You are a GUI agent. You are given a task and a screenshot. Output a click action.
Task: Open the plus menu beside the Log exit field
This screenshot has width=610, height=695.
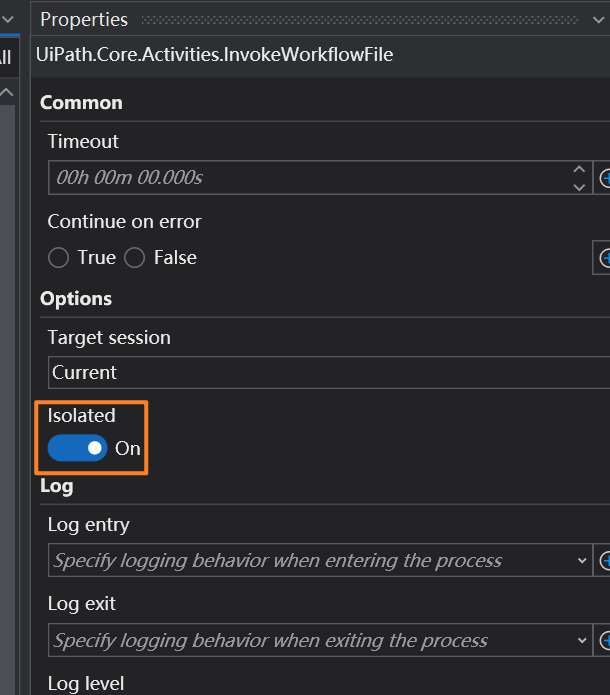(602, 640)
